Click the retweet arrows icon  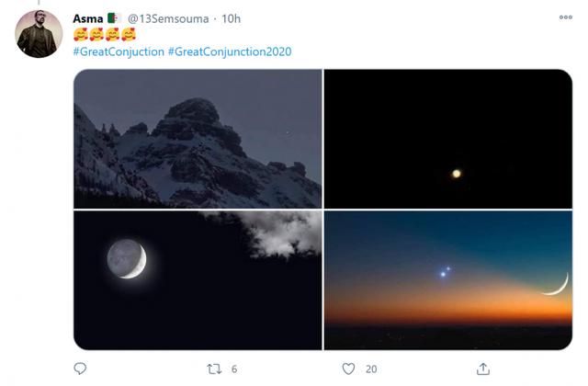coord(214,369)
